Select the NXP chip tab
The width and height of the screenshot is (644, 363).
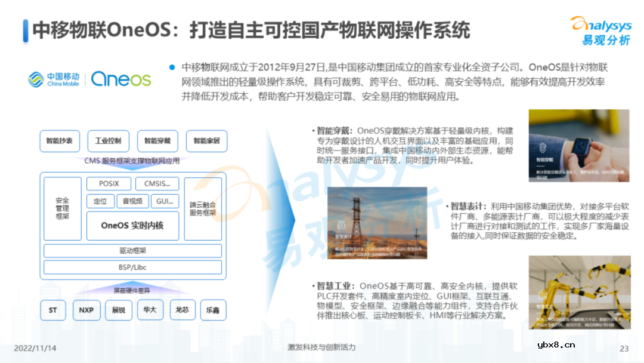click(x=86, y=310)
